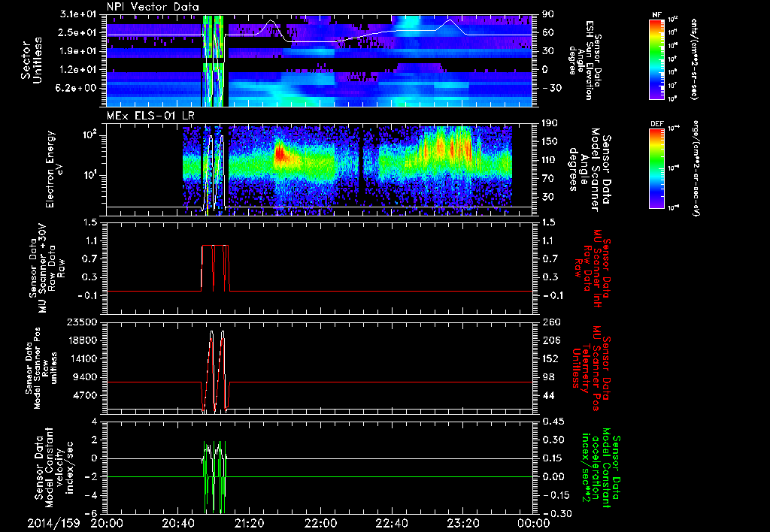Click the -6 velocity axis tick

(90, 513)
